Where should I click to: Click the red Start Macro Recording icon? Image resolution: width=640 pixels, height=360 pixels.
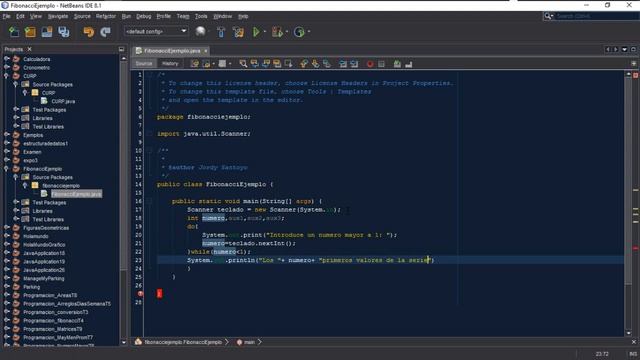pyautogui.click(x=370, y=64)
